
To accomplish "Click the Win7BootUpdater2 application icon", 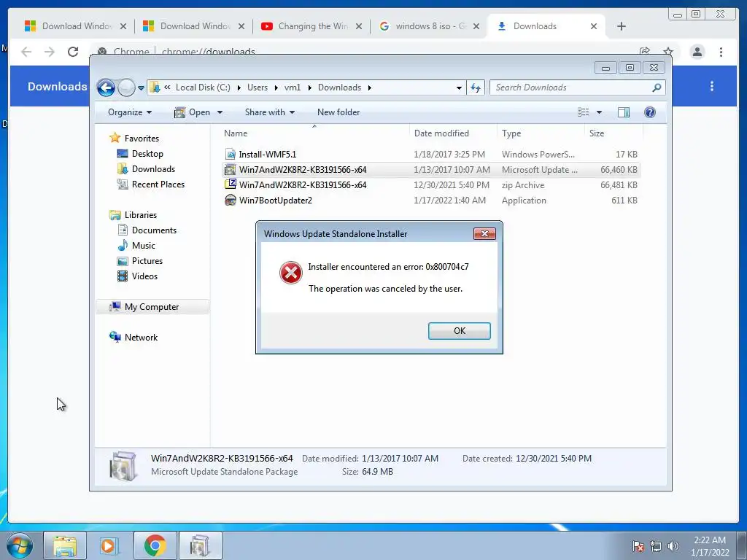I will [231, 200].
